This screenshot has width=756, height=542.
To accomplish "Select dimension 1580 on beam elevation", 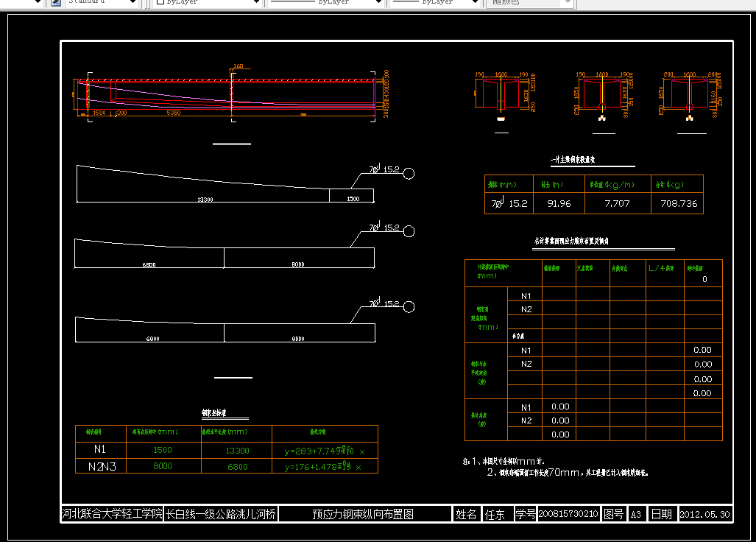I will [99, 113].
